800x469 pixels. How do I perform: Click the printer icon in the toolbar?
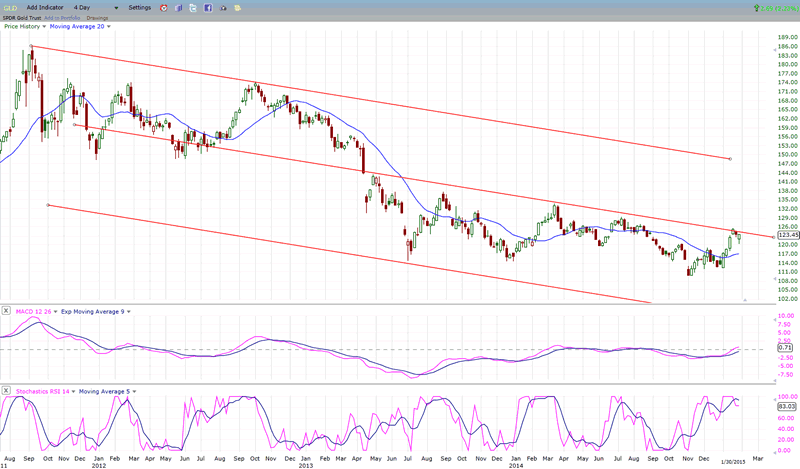pos(223,7)
